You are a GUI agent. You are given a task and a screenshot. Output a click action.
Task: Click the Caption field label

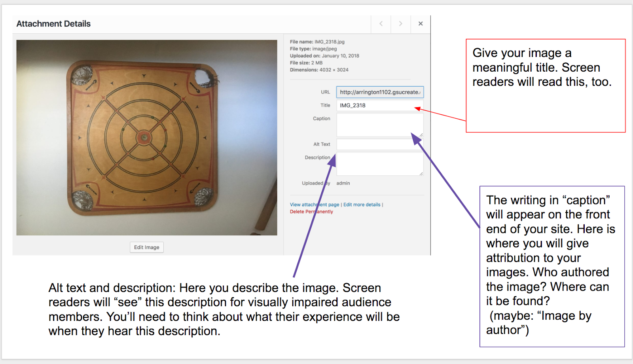coord(321,118)
